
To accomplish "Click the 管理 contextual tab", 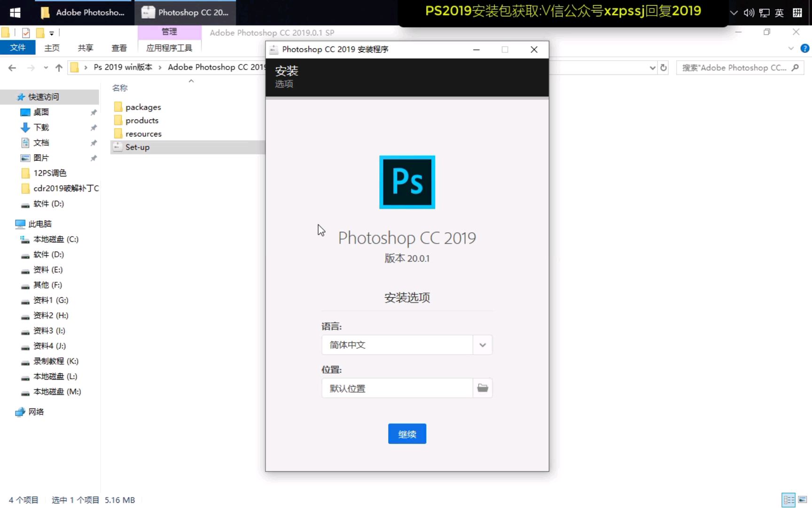I will click(169, 32).
